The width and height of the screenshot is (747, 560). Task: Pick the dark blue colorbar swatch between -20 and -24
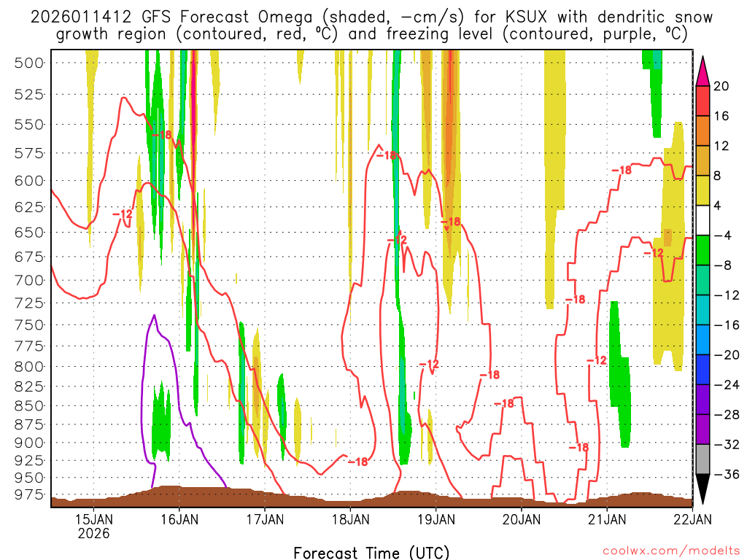point(703,370)
